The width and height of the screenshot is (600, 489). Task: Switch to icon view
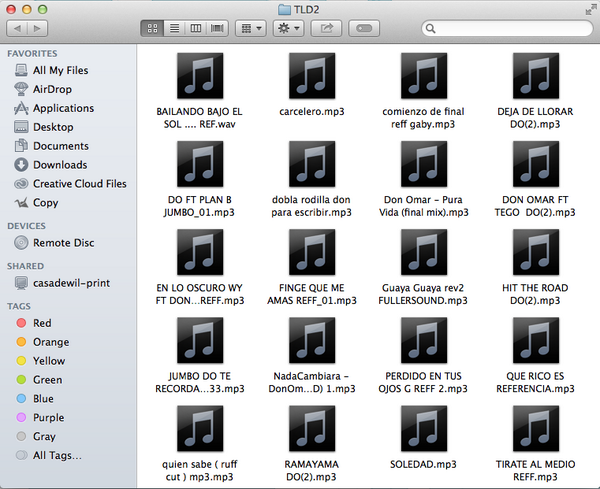[x=152, y=29]
